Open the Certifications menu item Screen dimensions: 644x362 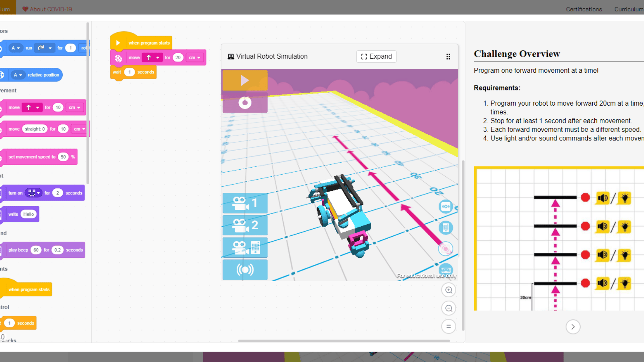[584, 9]
